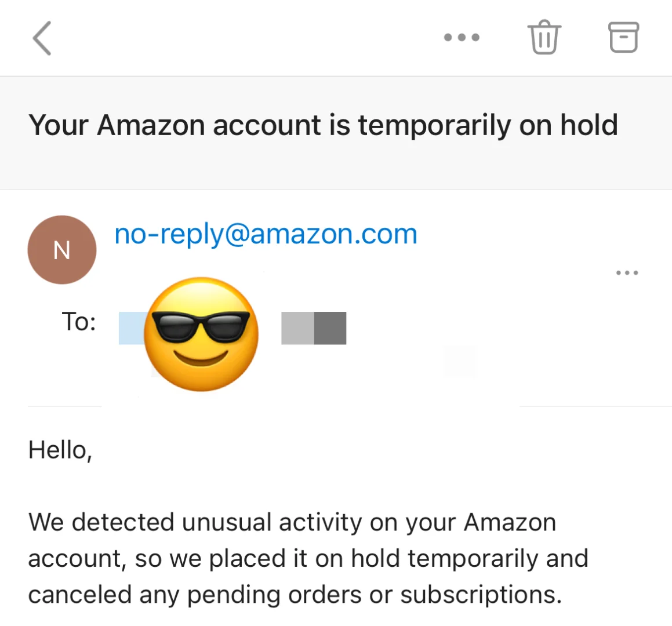This screenshot has width=672, height=626.
Task: Click the word 'subscriptions.' in the body
Action: [481, 595]
